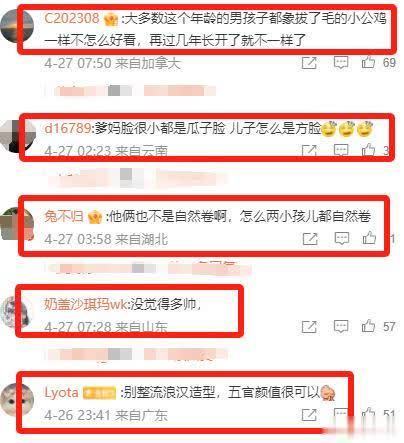
Task: Reply to 兔不归's comment about 自然卷
Action: (342, 238)
